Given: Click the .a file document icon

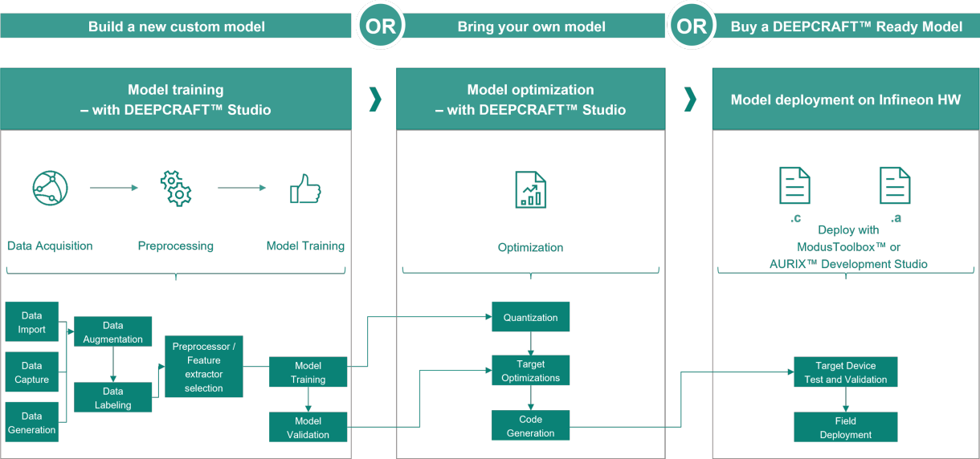Looking at the screenshot, I should coord(894,185).
